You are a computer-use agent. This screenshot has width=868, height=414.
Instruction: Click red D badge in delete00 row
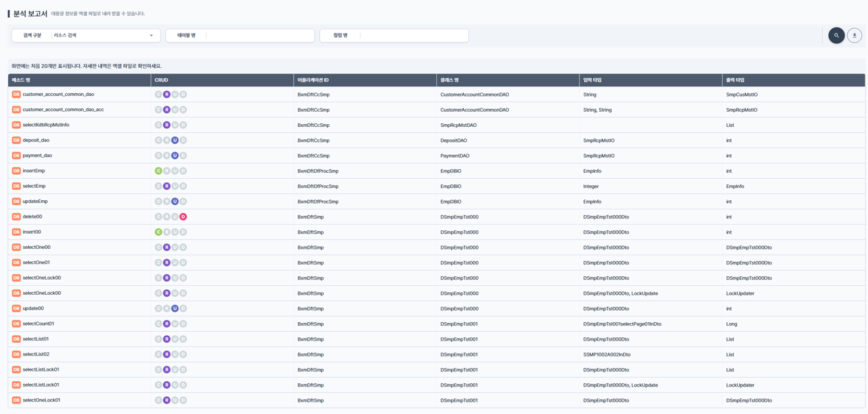183,217
